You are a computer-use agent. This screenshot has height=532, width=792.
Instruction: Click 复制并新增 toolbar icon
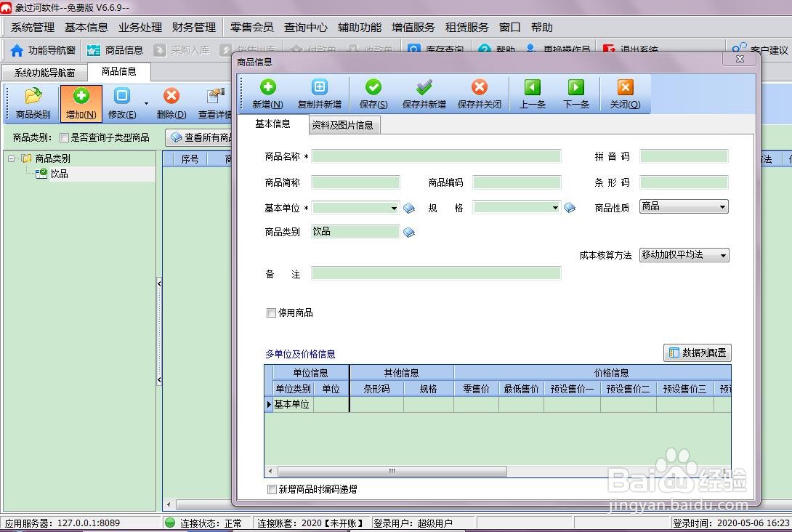click(319, 94)
